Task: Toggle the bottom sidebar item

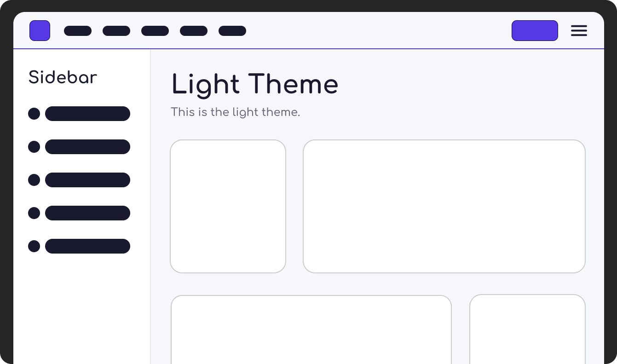Action: (87, 246)
